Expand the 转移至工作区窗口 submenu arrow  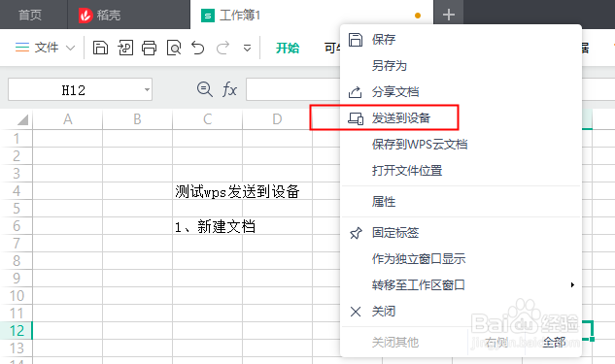(572, 284)
